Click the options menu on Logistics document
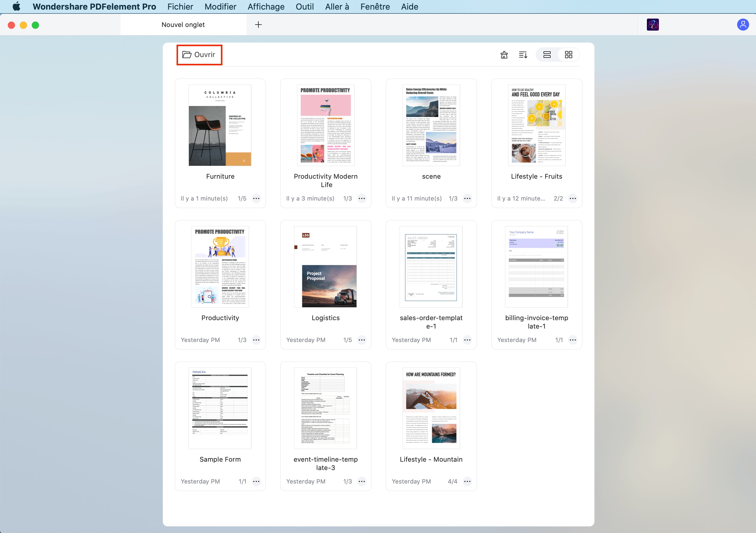Image resolution: width=756 pixels, height=533 pixels. (x=362, y=340)
